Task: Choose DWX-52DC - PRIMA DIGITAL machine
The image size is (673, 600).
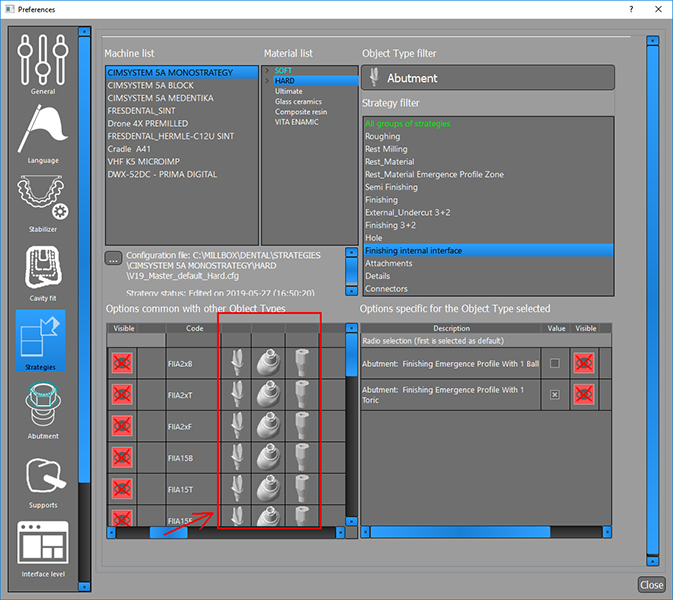Action: (182, 174)
